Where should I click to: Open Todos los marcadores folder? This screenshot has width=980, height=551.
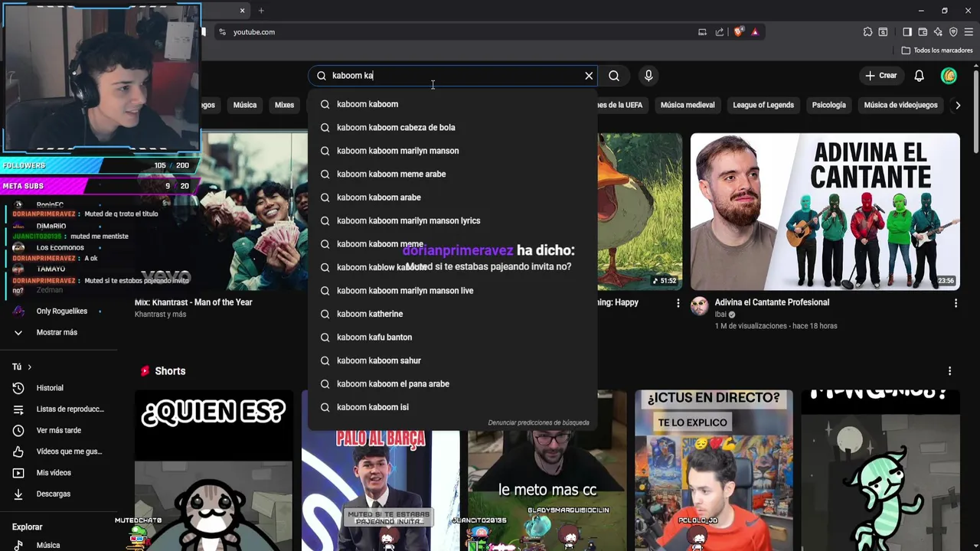coord(937,51)
